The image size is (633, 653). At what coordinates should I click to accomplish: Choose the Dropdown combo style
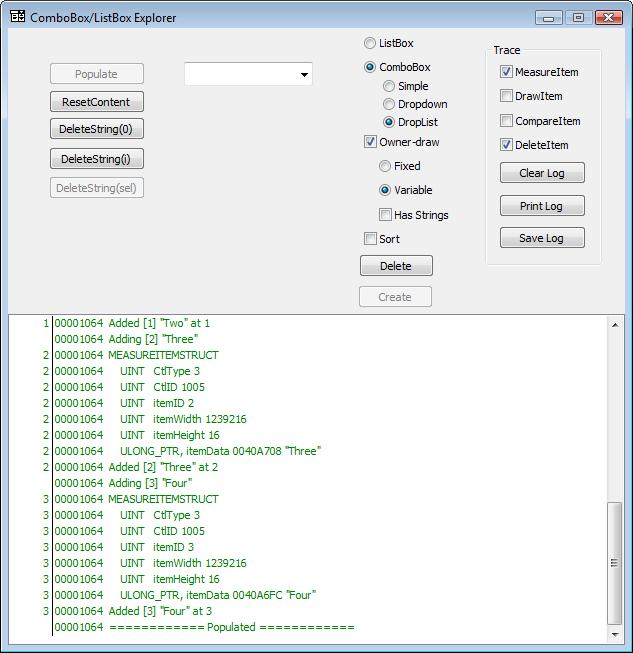pyautogui.click(x=389, y=104)
